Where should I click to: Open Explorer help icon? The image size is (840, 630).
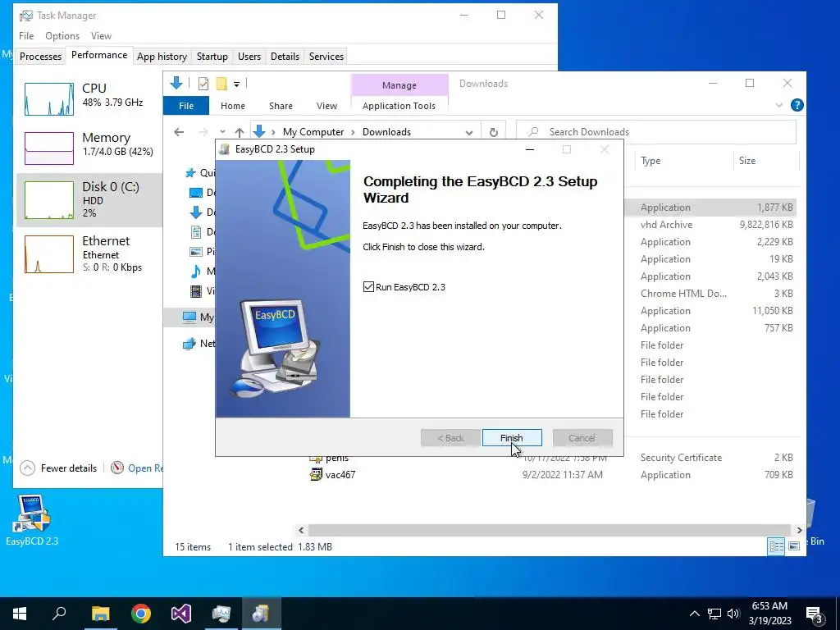797,106
